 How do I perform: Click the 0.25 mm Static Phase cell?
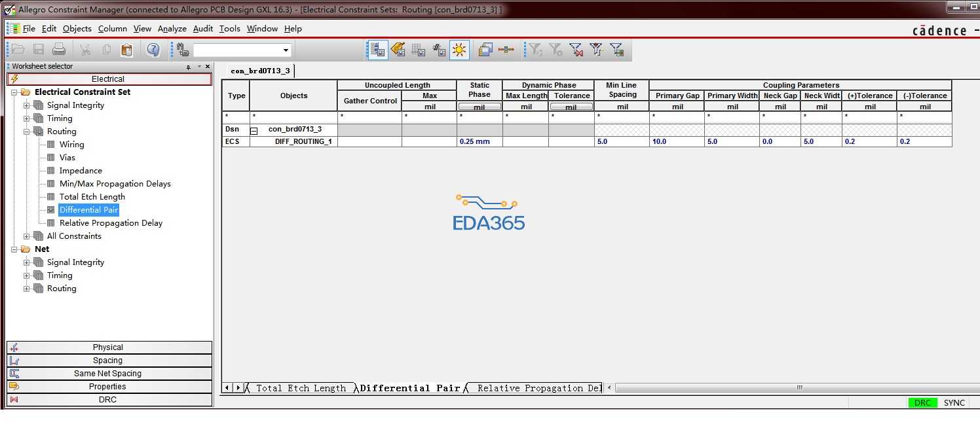tap(480, 142)
